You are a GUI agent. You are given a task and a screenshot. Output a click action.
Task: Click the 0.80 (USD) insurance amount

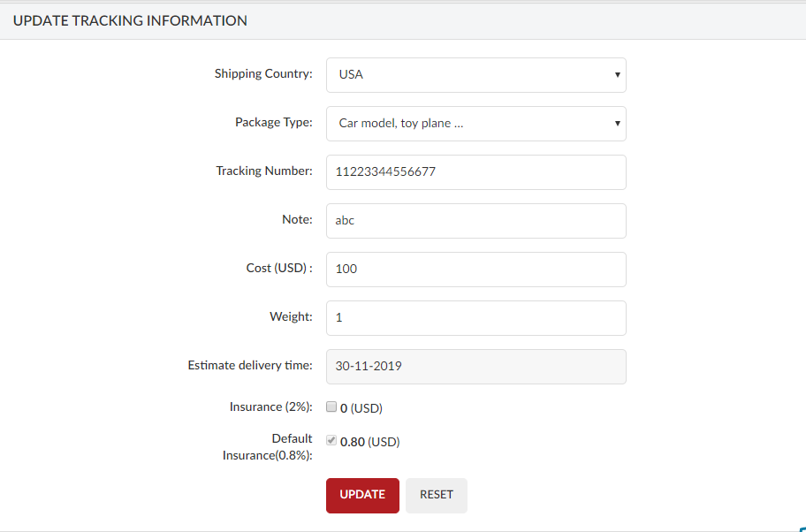[x=370, y=442]
